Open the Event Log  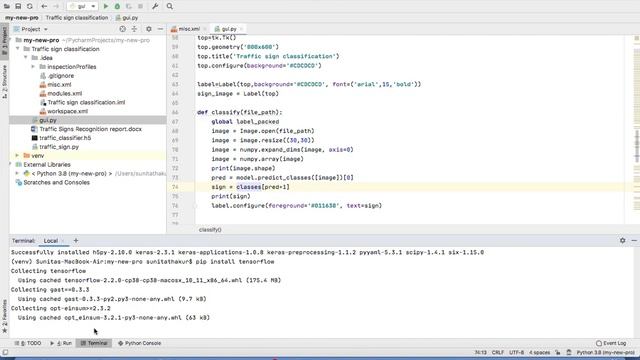(611, 343)
